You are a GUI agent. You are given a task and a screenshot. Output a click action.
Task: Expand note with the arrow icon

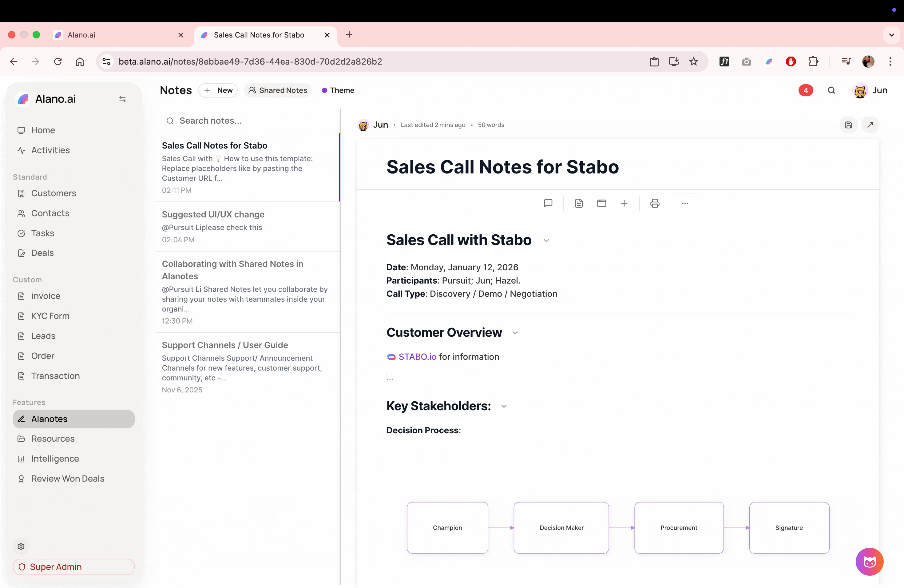click(870, 125)
